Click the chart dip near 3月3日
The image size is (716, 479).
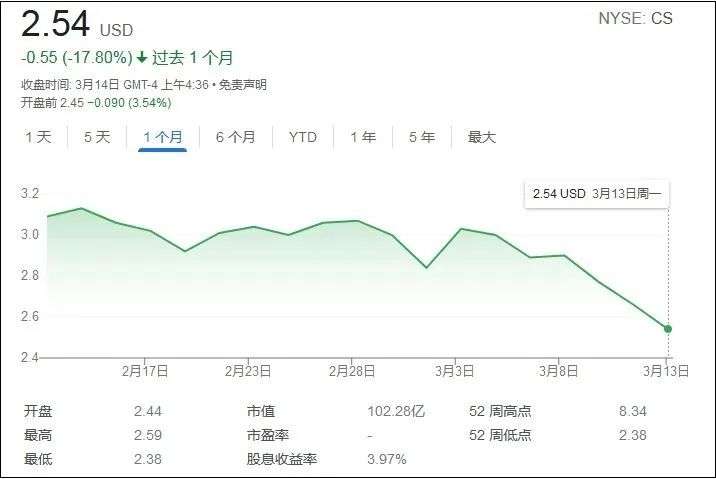coord(427,267)
